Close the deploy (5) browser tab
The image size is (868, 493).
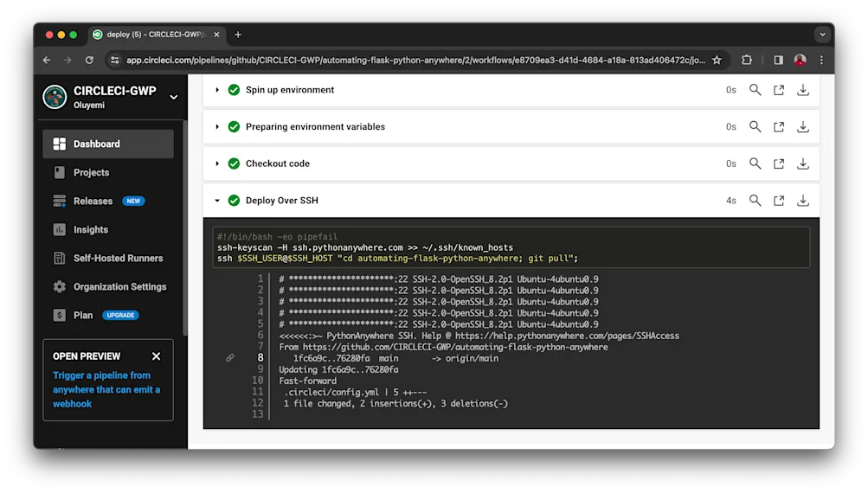(216, 35)
